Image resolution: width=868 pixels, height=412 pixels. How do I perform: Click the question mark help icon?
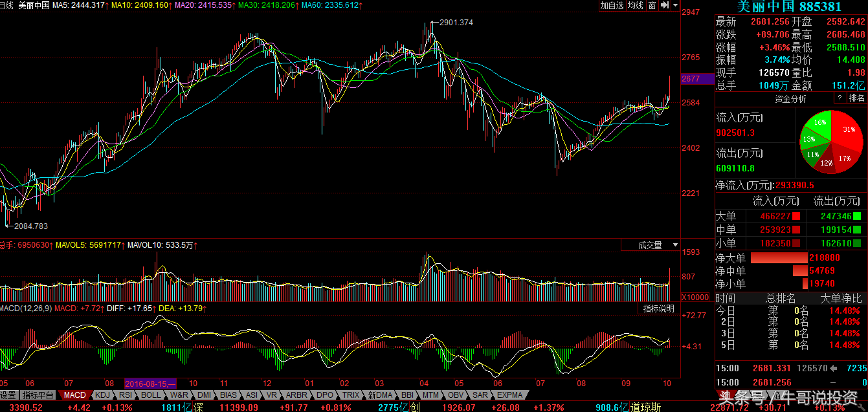pyautogui.click(x=840, y=98)
